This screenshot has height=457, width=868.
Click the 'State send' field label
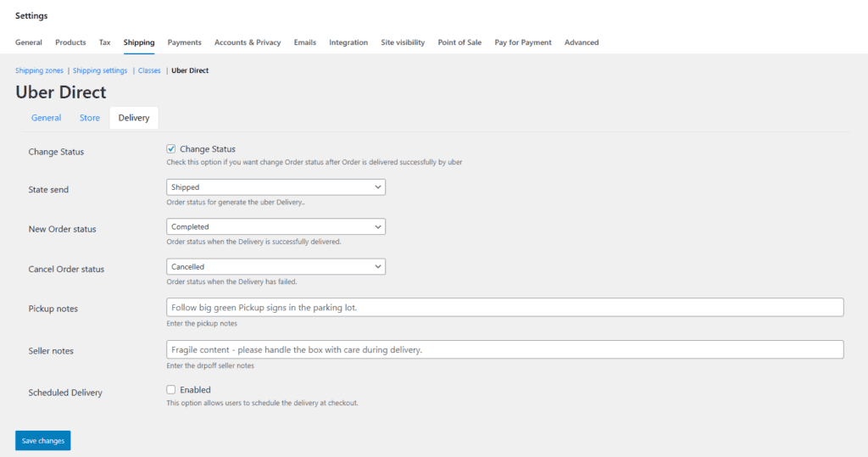(48, 189)
